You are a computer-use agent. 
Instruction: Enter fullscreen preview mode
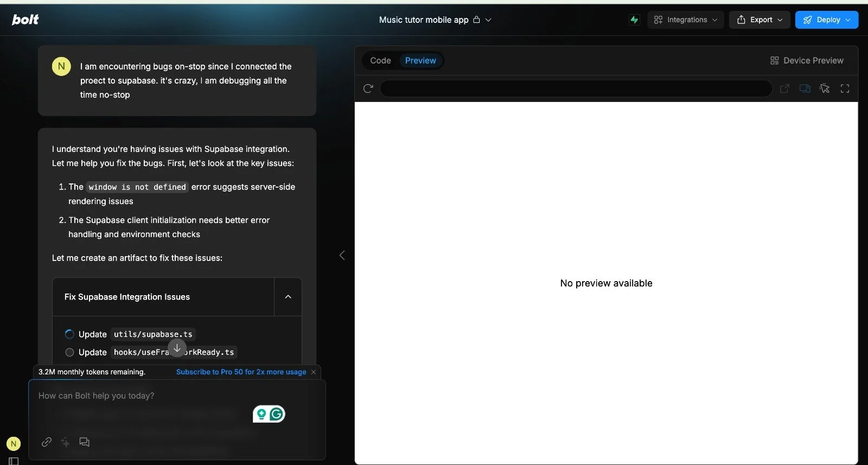845,88
